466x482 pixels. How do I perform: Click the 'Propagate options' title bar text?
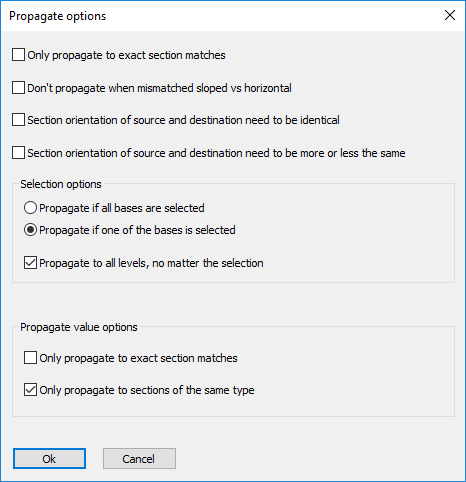[58, 16]
